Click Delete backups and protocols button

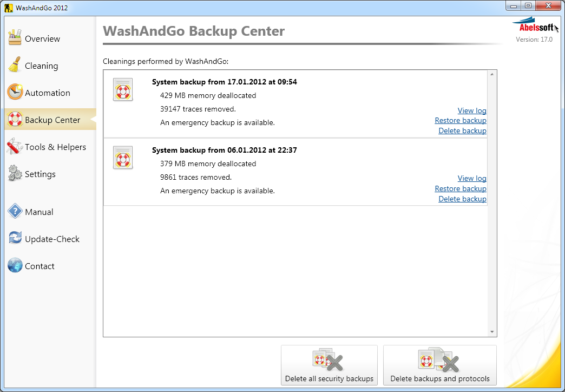point(440,365)
